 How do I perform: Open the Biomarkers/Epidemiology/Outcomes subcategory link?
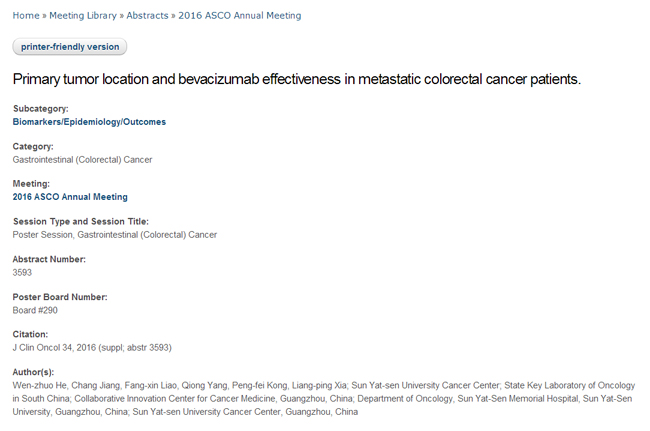(89, 122)
